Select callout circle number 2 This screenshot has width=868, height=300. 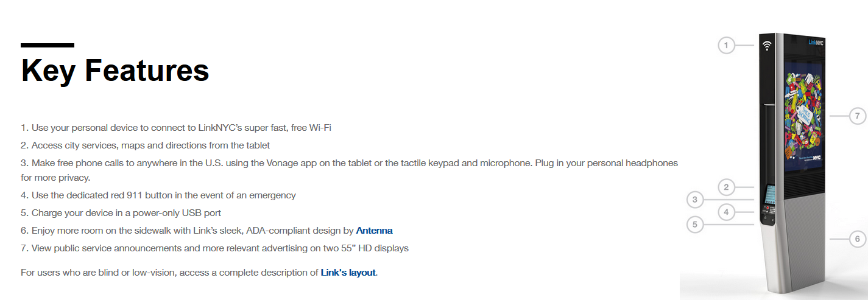pyautogui.click(x=726, y=187)
